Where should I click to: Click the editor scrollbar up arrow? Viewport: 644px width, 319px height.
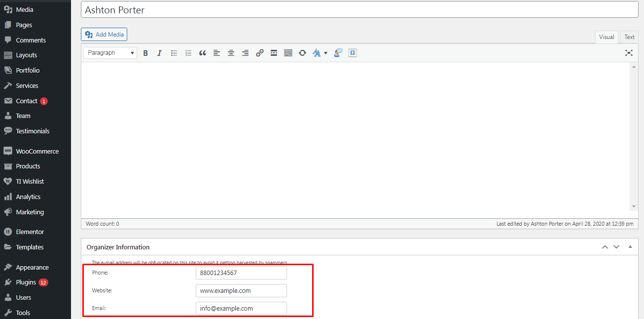tap(634, 67)
